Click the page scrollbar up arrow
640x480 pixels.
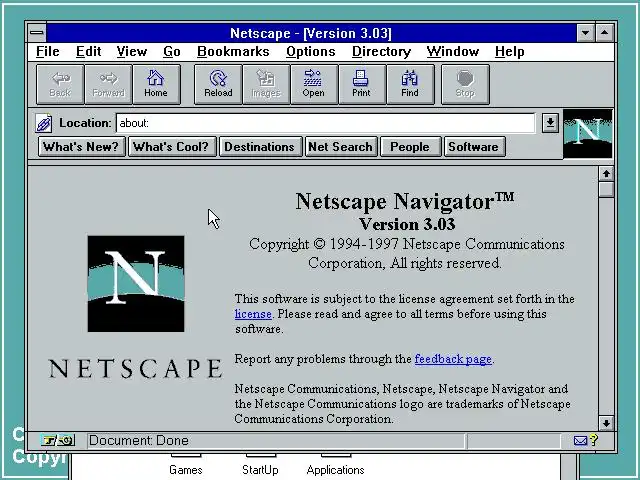[607, 174]
